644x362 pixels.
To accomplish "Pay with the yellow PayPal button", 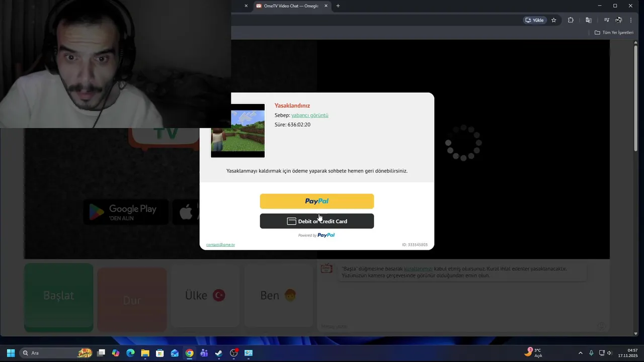I will (316, 201).
